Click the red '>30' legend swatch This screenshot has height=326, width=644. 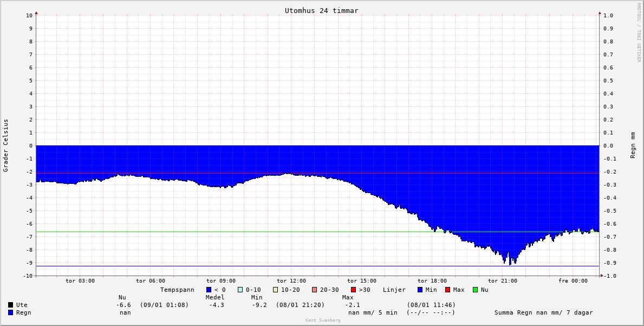354,290
